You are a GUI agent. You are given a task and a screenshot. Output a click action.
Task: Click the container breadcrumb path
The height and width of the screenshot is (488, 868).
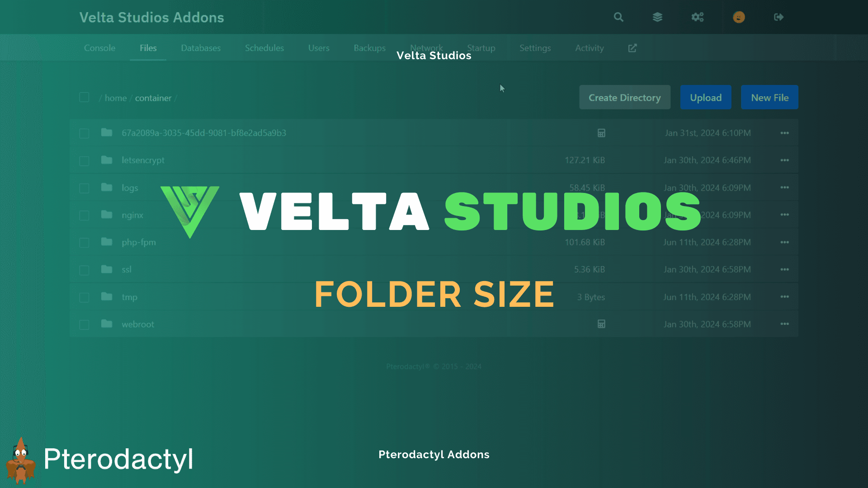pyautogui.click(x=153, y=97)
